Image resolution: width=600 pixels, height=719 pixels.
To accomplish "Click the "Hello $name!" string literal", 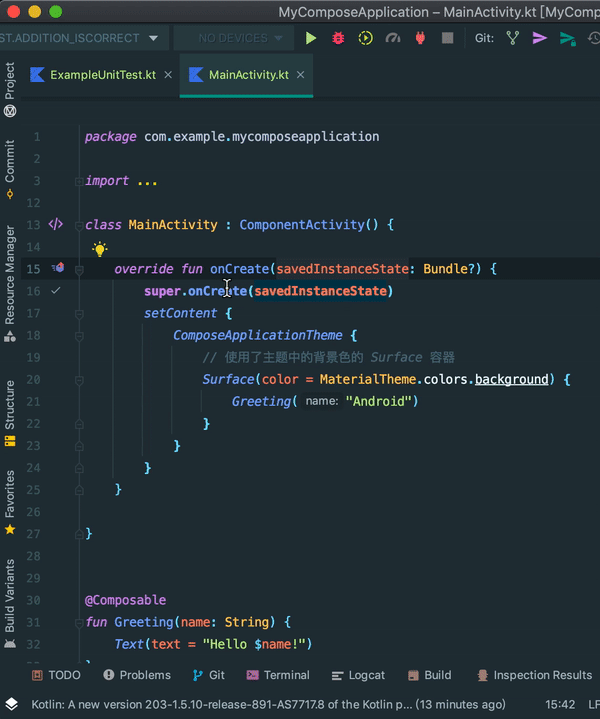I will 254,644.
